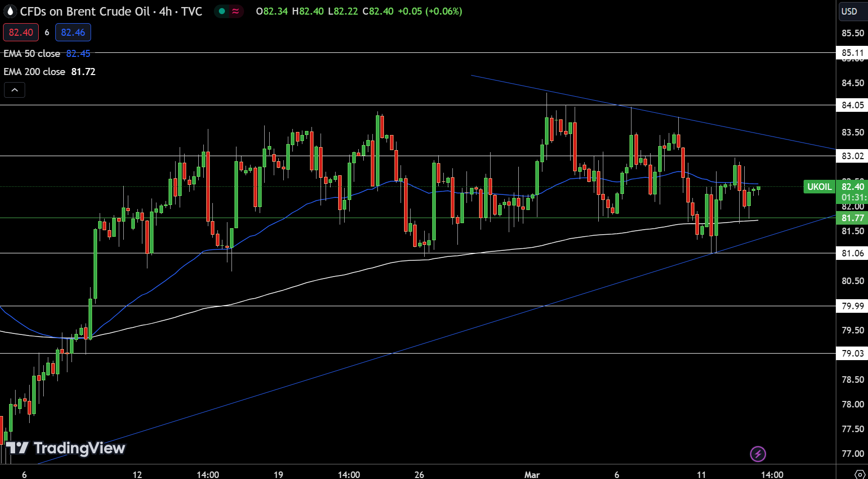The image size is (868, 479).
Task: Click the countdown timer 01:31 label
Action: click(x=853, y=198)
